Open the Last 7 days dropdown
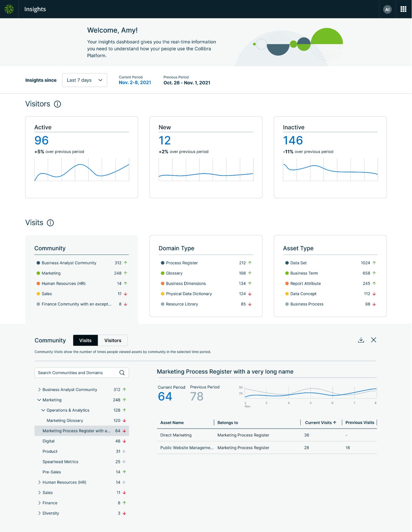The image size is (412, 532). pos(84,80)
